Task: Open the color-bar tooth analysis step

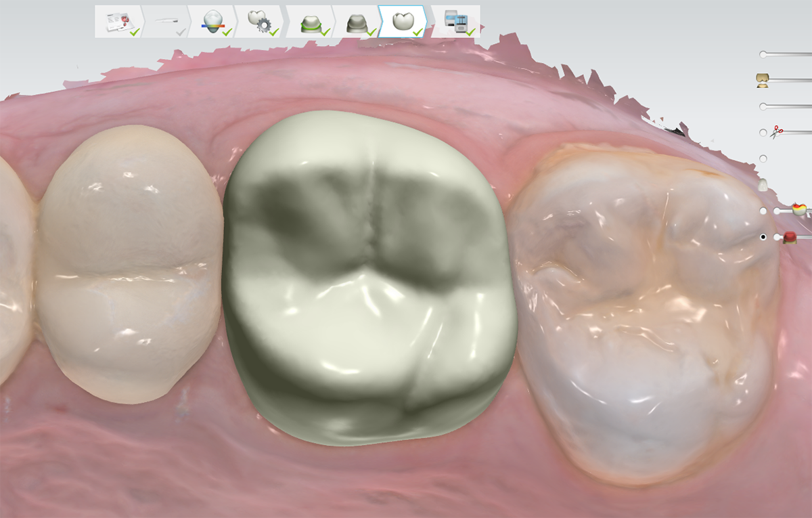Action: click(212, 22)
